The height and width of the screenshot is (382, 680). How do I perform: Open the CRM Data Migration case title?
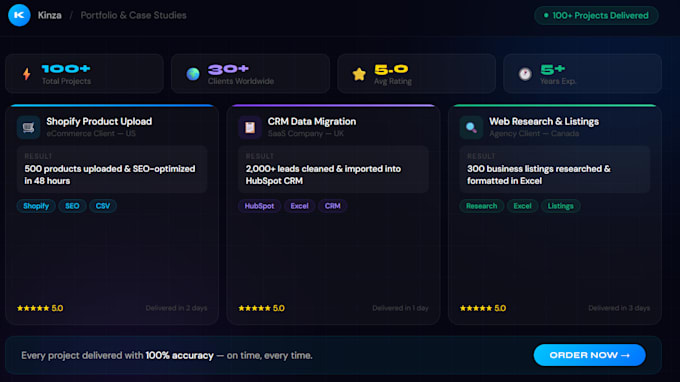(x=312, y=121)
